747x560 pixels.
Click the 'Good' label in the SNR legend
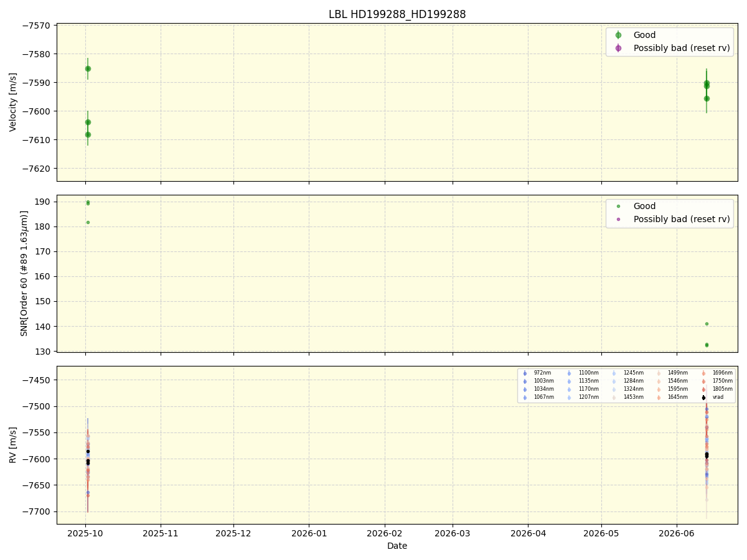(644, 207)
